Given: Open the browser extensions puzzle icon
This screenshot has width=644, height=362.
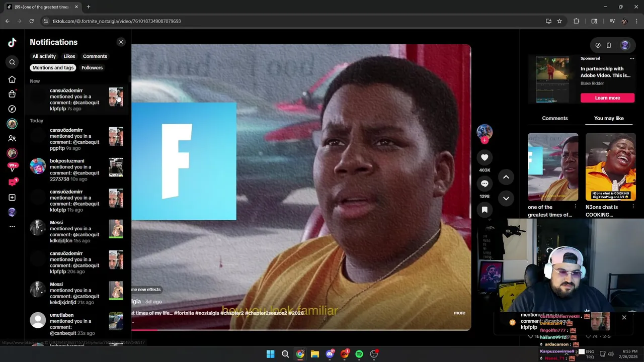Looking at the screenshot, I should pos(577,21).
